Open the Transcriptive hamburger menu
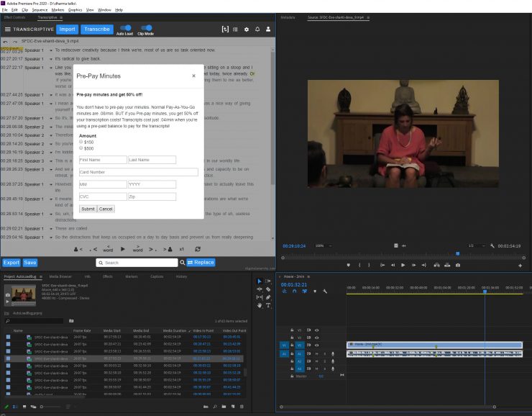Screen dimensions: 532x416 pos(8,30)
